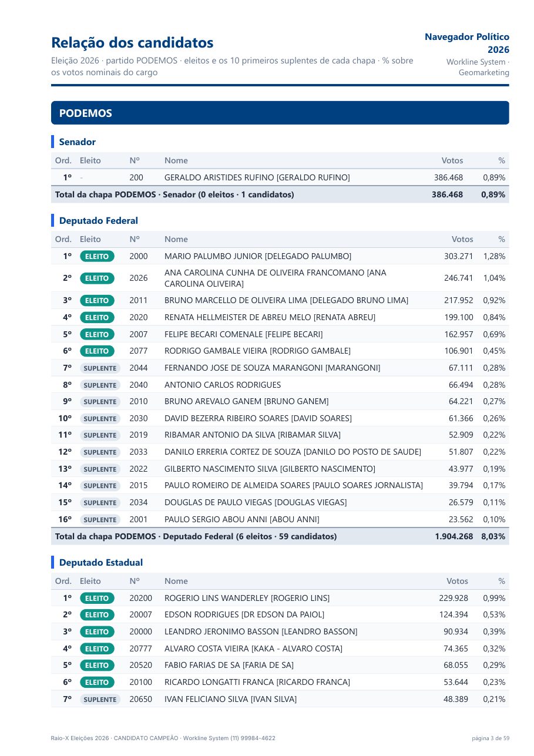This screenshot has width=534, height=756.
Task: Click the 'Relação dos candidatos' title
Action: pyautogui.click(x=132, y=43)
